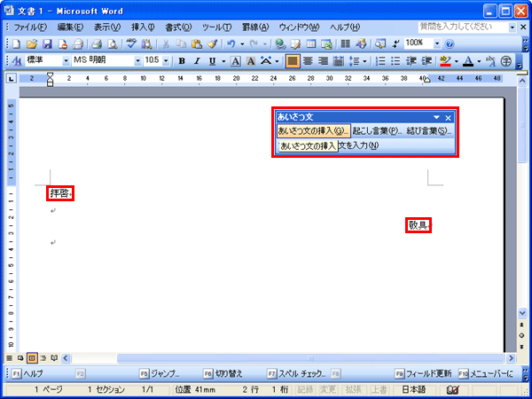Toggle Bold formatting
Image resolution: width=532 pixels, height=399 pixels.
coord(182,61)
